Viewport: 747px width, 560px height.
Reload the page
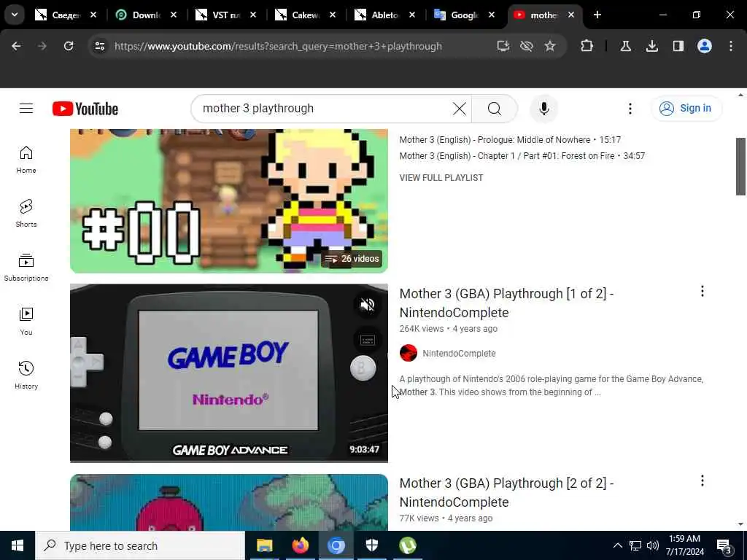[69, 46]
